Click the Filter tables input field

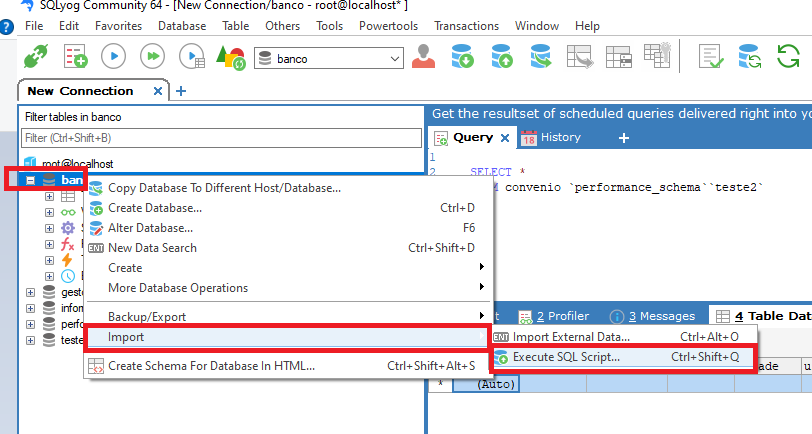[222, 137]
